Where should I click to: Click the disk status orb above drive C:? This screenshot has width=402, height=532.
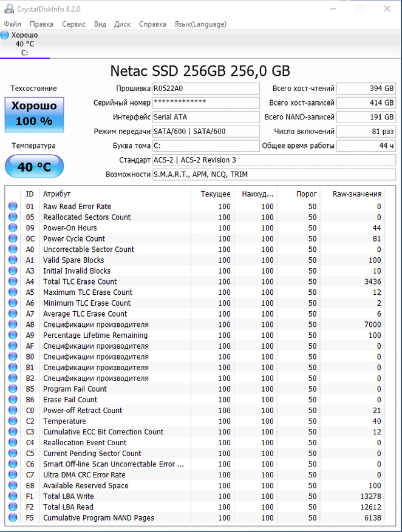5,35
